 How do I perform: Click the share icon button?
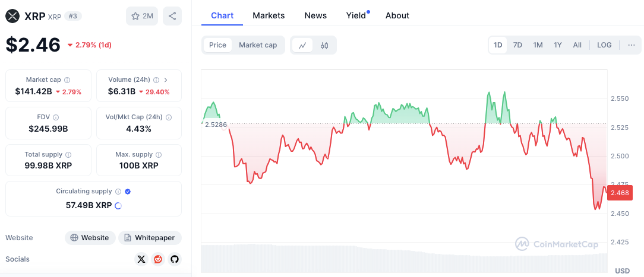tap(172, 16)
